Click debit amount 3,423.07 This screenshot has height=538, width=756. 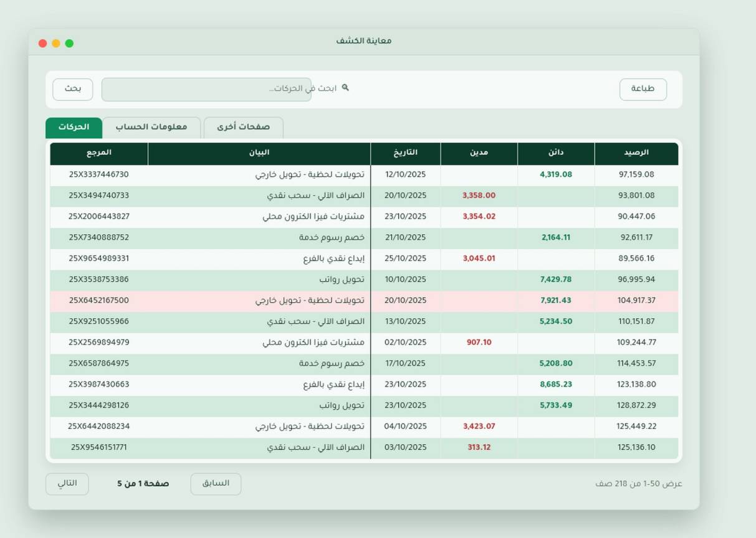point(479,427)
